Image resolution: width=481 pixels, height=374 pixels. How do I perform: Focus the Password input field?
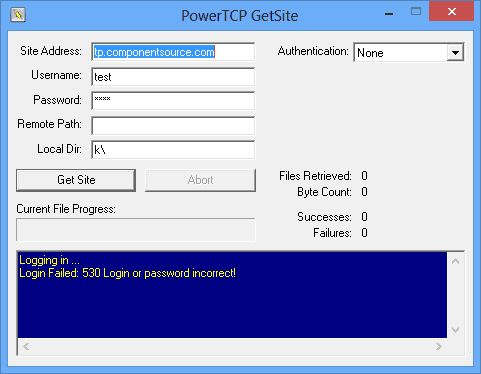coord(173,101)
